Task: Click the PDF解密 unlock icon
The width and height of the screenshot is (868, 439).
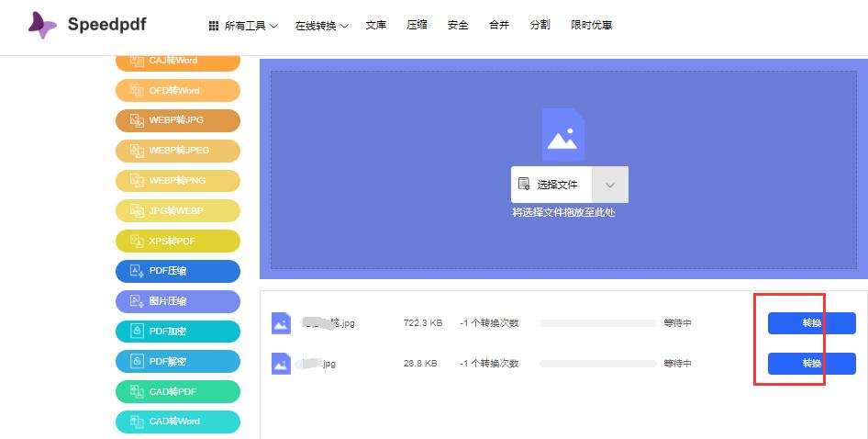Action: (x=137, y=362)
